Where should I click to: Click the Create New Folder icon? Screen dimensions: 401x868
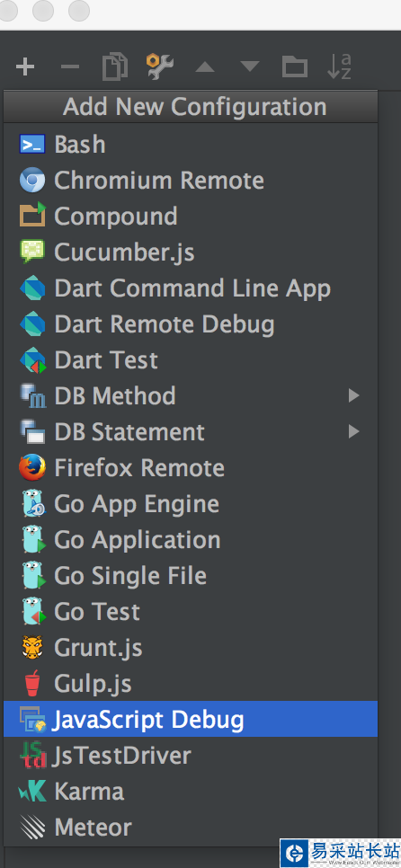click(x=295, y=67)
